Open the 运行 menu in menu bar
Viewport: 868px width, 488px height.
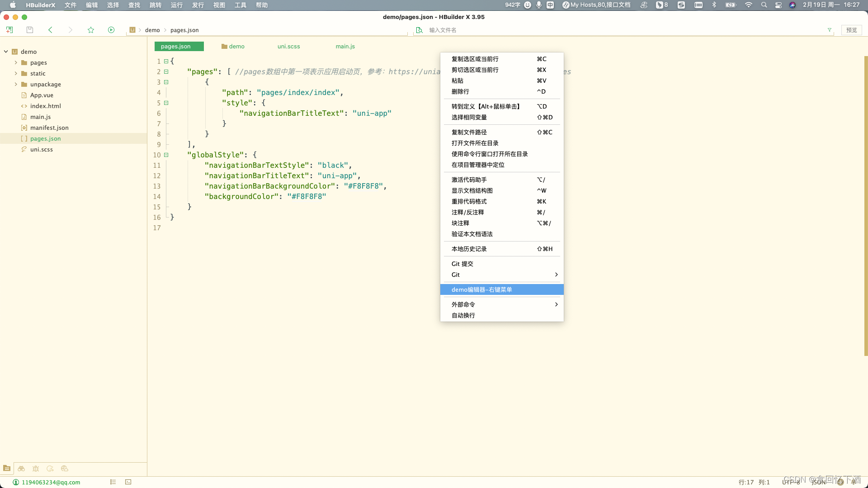177,5
